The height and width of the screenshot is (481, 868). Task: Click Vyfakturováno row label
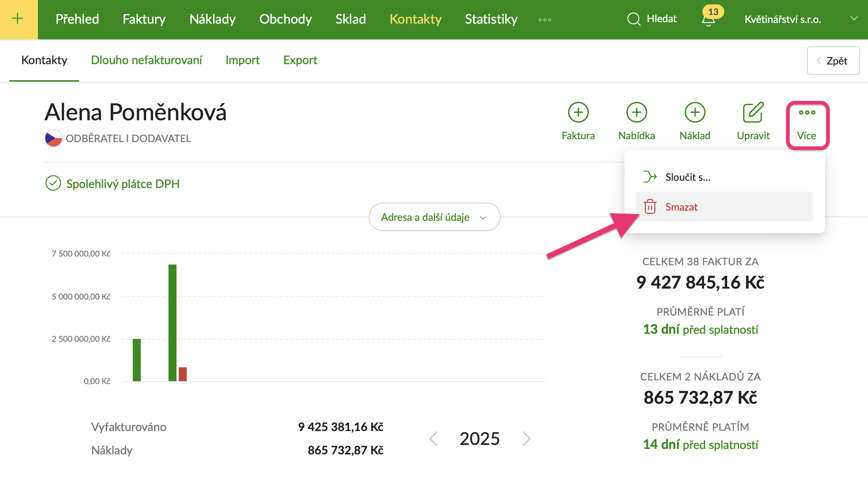(x=129, y=427)
